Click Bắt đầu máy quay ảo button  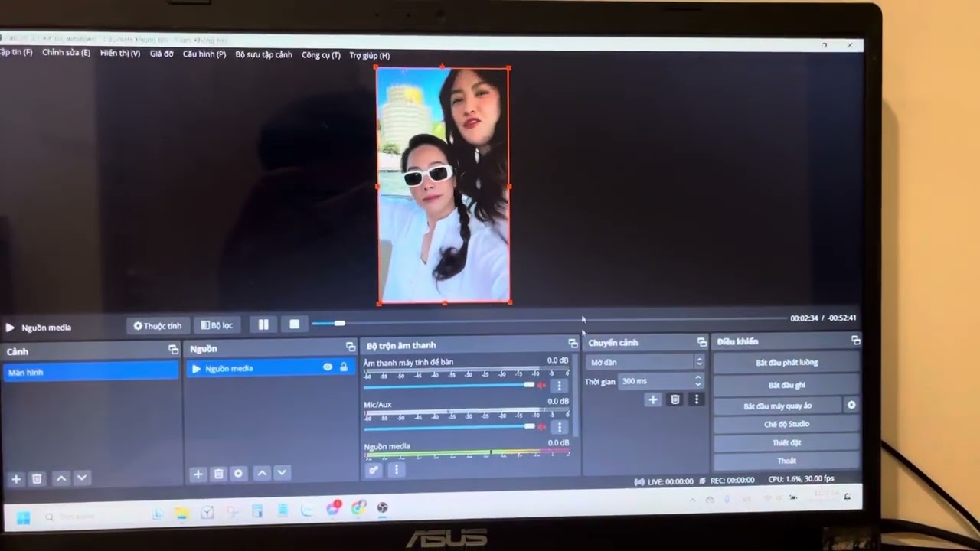(777, 406)
